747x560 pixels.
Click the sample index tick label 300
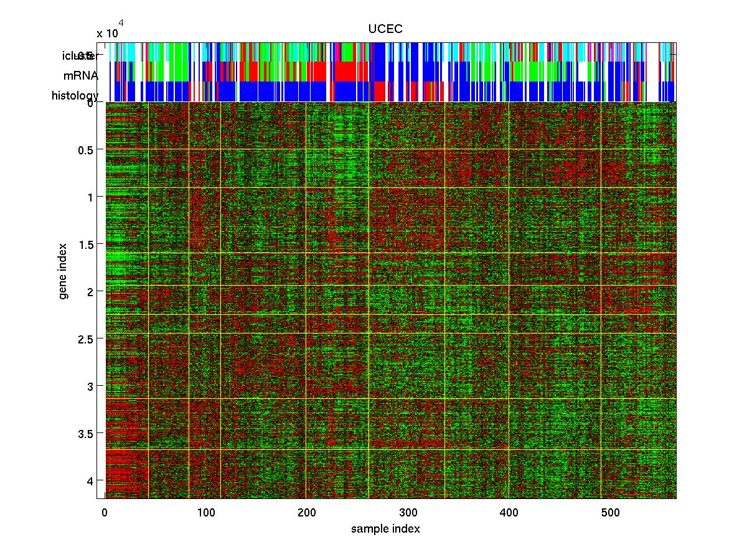(408, 513)
